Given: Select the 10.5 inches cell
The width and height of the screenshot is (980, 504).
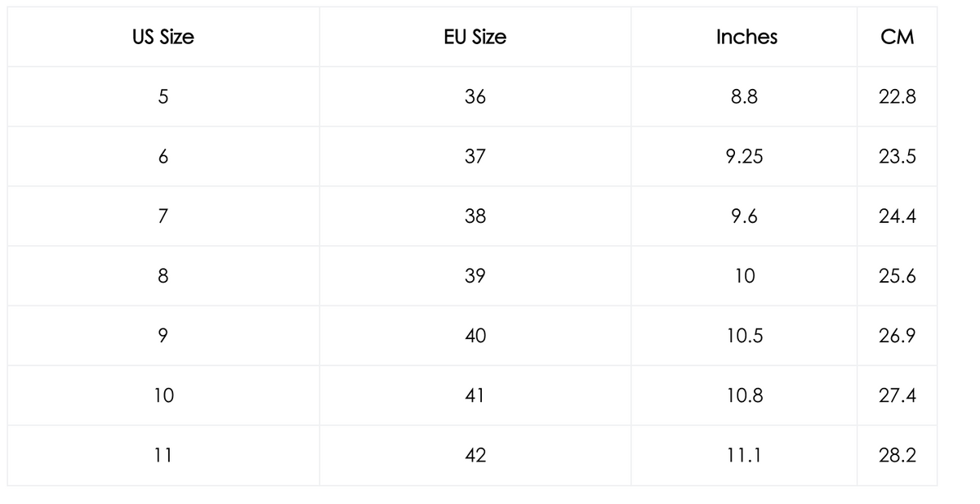Looking at the screenshot, I should [744, 336].
